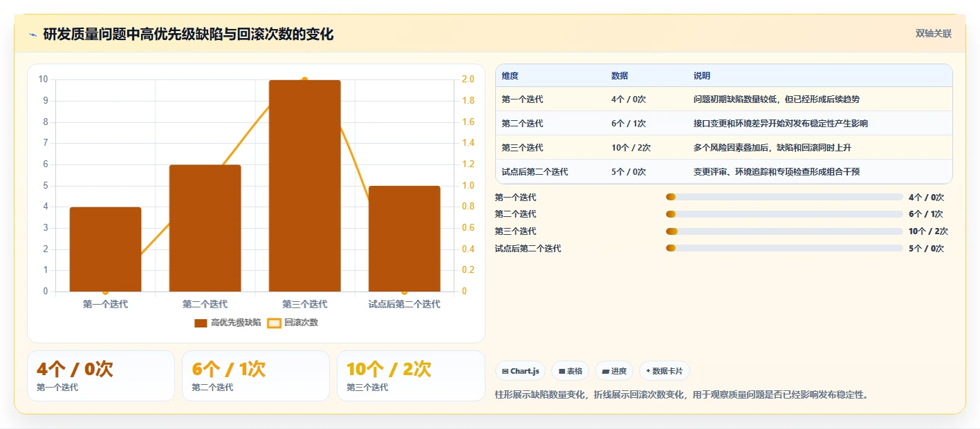Click the line point at the third iteration peak

pyautogui.click(x=305, y=80)
